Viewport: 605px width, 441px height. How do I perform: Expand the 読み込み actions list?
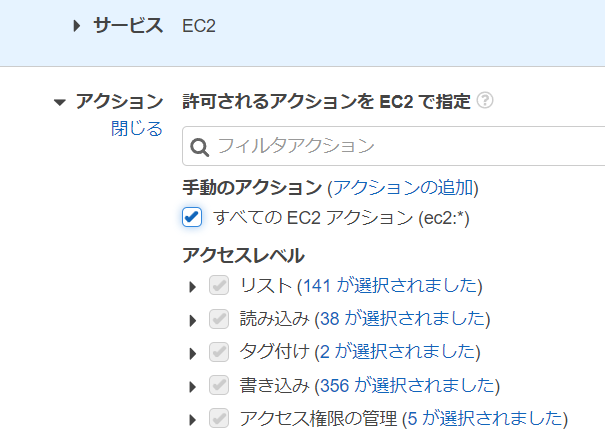point(193,321)
